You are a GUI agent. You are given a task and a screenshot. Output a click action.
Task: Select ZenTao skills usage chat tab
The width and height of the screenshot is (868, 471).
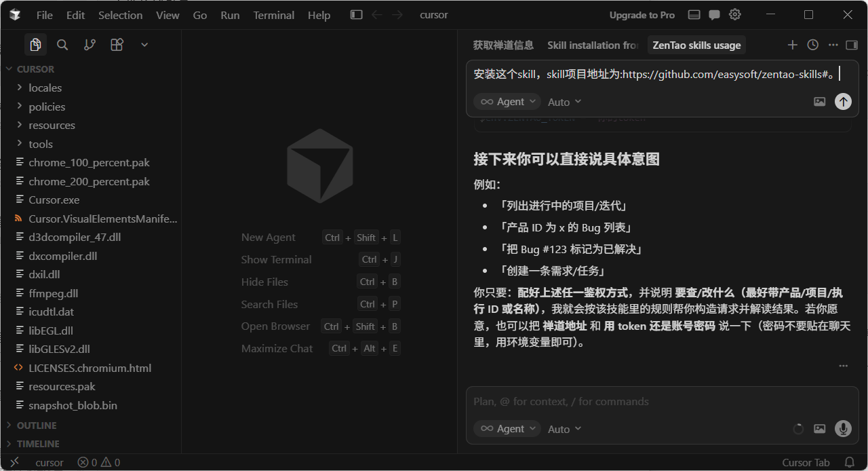click(696, 45)
